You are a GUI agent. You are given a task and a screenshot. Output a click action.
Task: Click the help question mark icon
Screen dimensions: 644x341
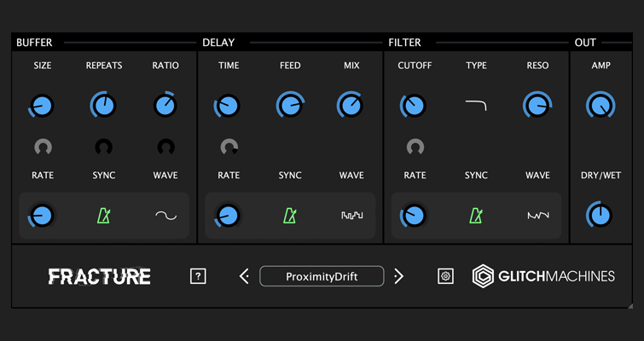198,276
